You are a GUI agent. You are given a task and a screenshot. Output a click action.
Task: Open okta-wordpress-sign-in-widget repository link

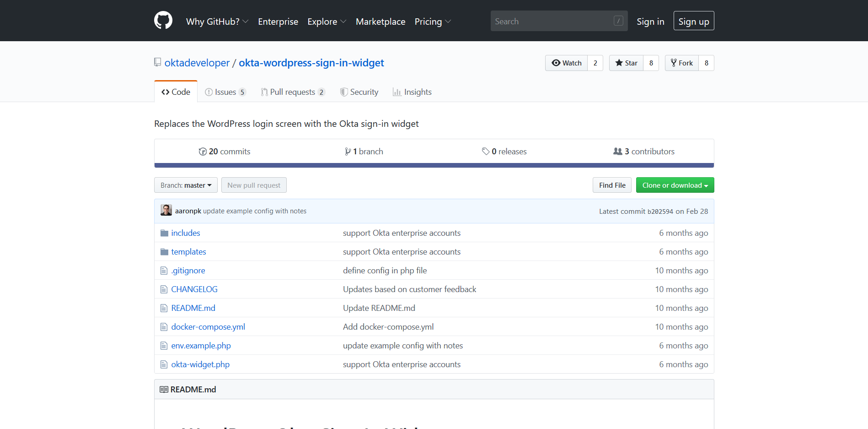pos(311,63)
